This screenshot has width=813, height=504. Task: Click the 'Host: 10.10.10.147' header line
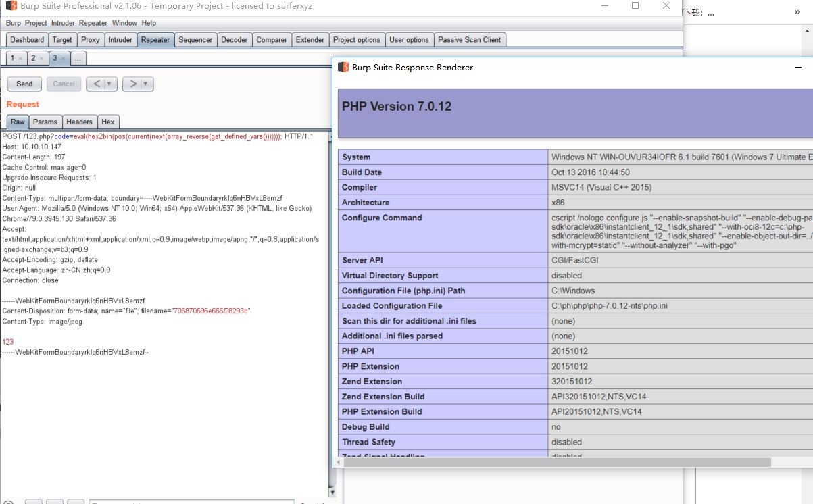(x=32, y=147)
